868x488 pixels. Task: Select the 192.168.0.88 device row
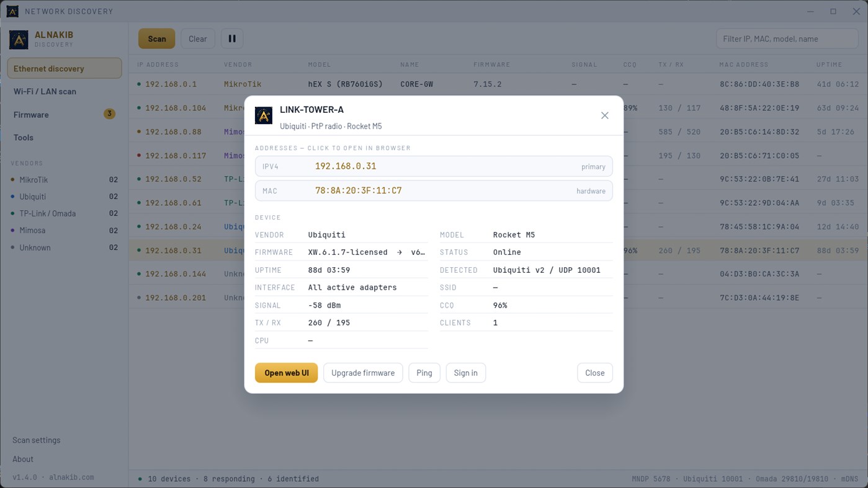click(x=498, y=131)
